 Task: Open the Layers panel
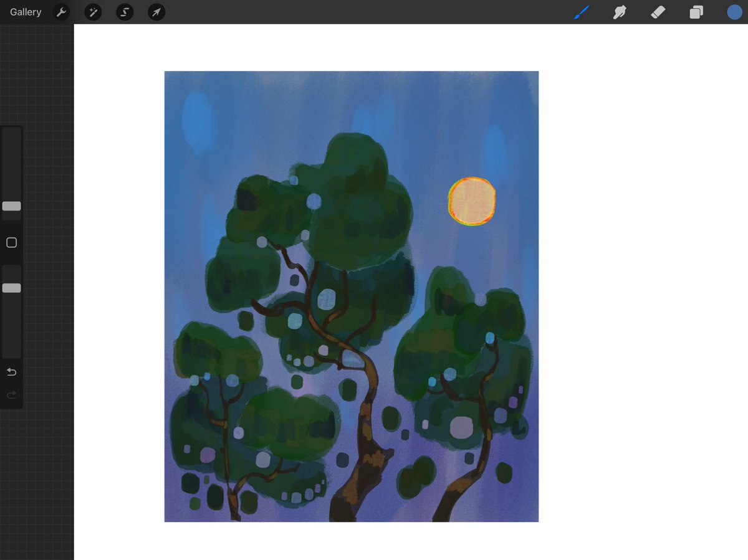pyautogui.click(x=696, y=12)
